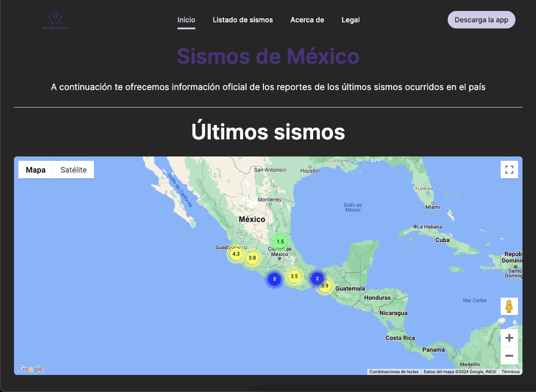Screen dimensions: 536x392
Task: Click the Medellín city label
Action: [470, 364]
